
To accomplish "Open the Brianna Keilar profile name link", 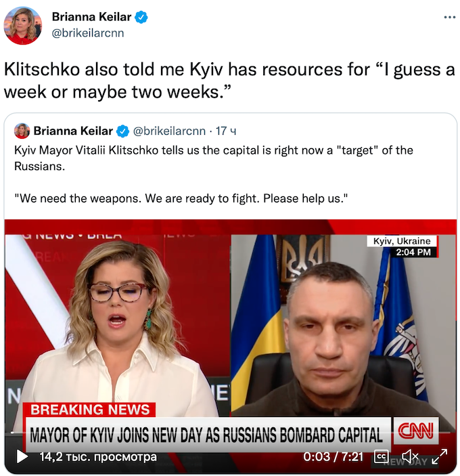I will click(x=91, y=17).
